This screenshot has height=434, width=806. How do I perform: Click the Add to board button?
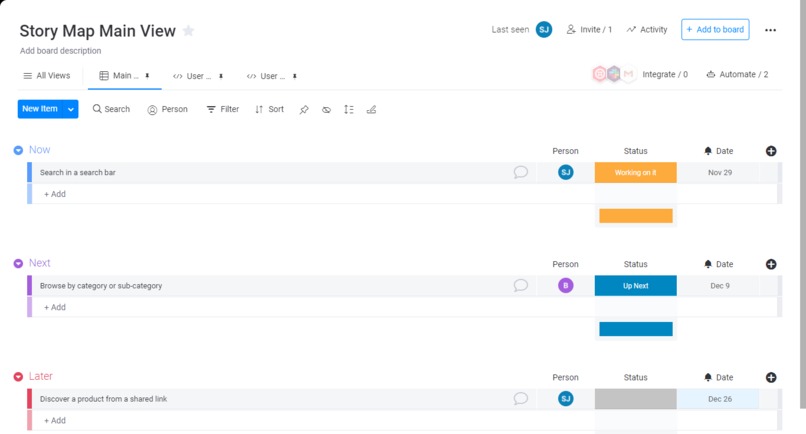point(715,29)
